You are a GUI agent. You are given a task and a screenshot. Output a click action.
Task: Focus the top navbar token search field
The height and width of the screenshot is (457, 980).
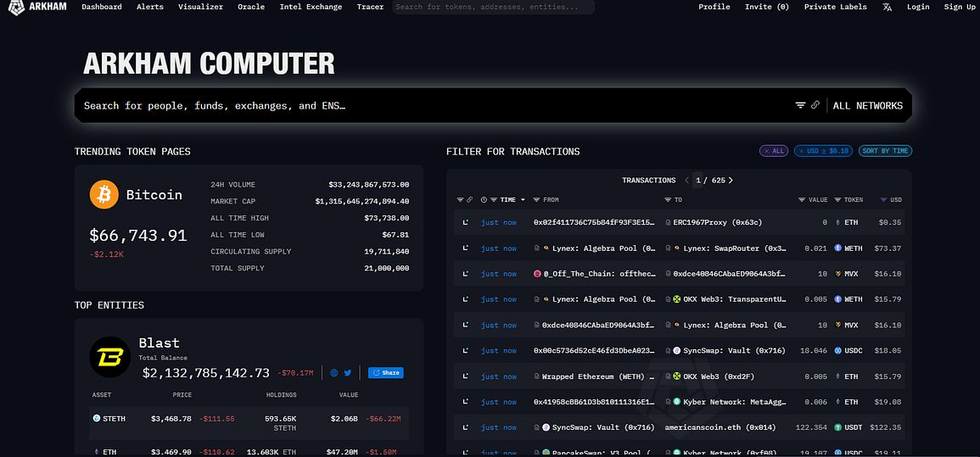pyautogui.click(x=492, y=7)
